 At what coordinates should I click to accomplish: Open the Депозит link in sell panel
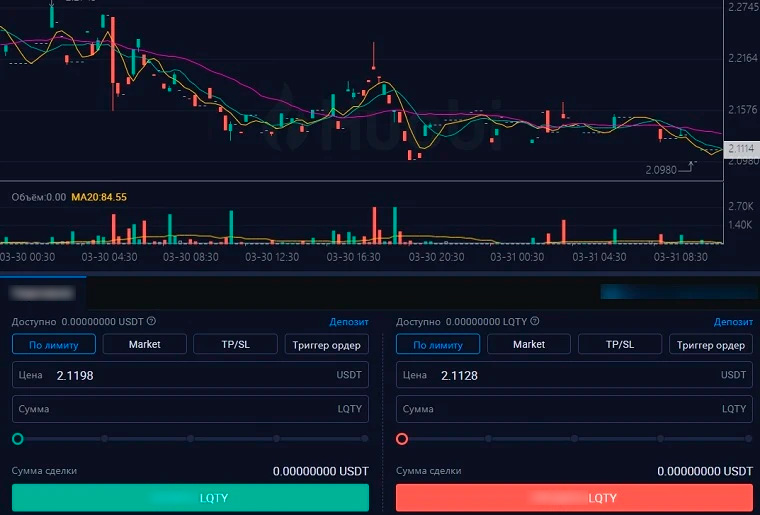(x=733, y=322)
